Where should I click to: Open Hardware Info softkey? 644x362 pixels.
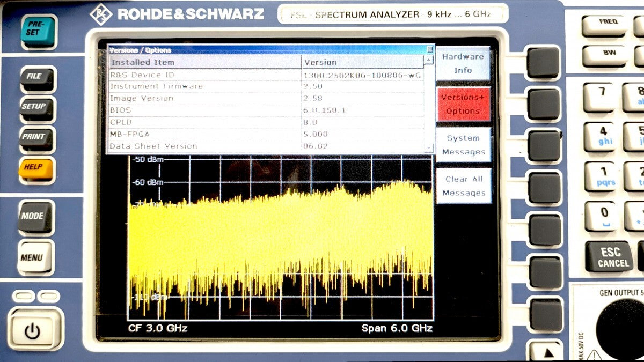463,63
